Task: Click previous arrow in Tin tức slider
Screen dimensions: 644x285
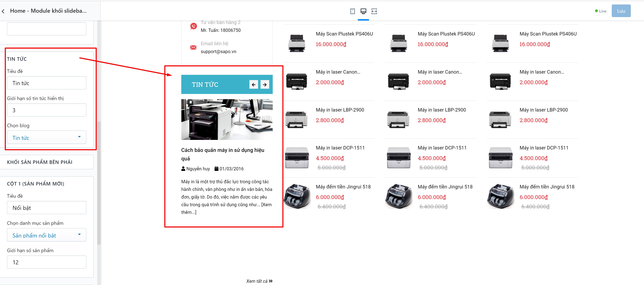Action: (254, 85)
